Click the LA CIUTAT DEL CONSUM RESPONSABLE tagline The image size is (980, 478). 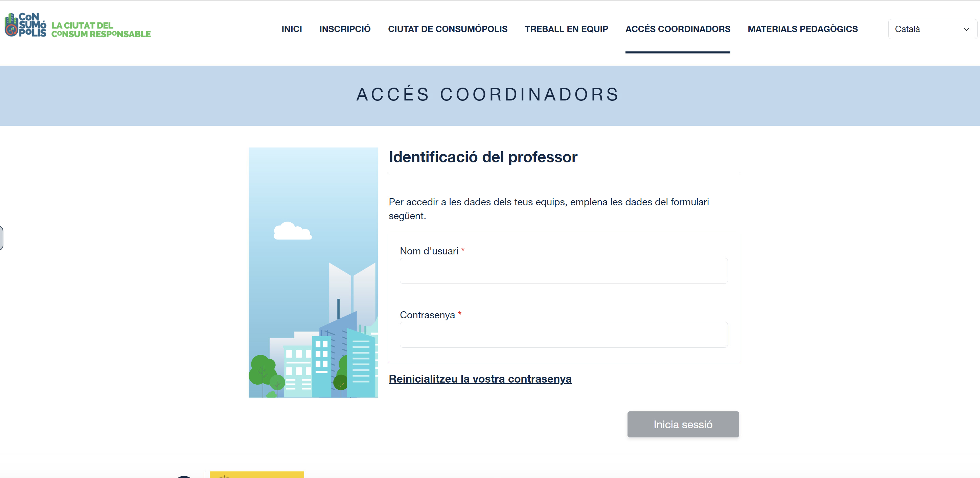tap(101, 30)
